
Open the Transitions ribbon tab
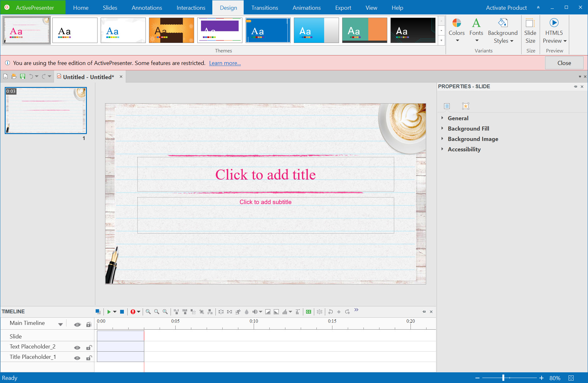[x=264, y=8]
